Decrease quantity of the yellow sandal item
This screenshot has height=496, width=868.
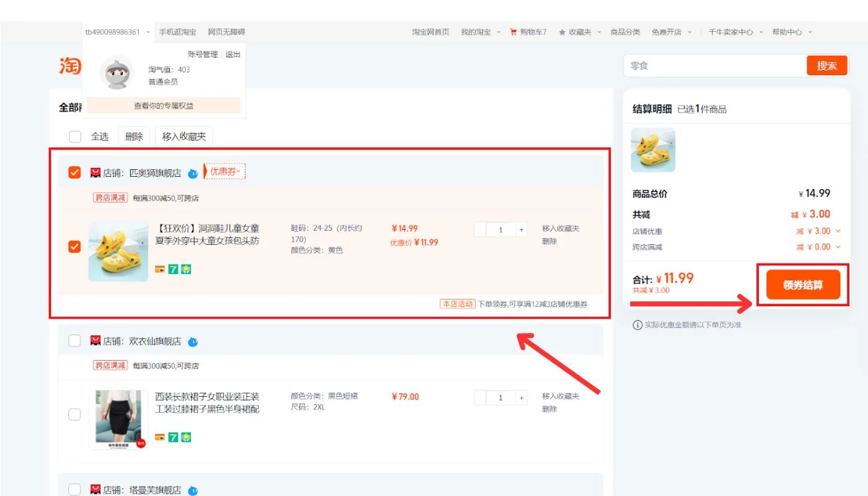pyautogui.click(x=480, y=230)
